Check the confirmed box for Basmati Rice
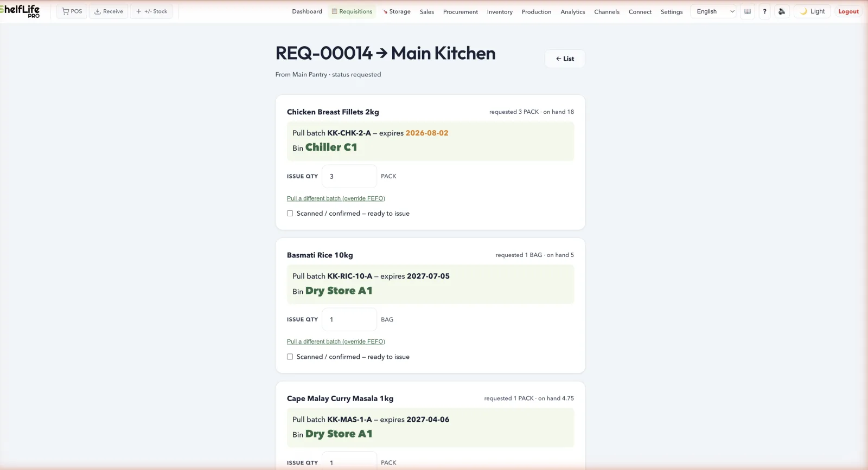 coord(290,357)
